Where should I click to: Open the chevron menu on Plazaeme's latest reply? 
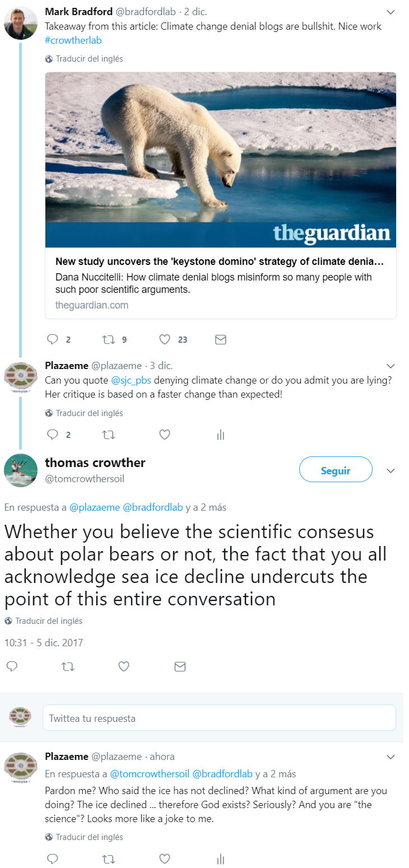[x=391, y=757]
